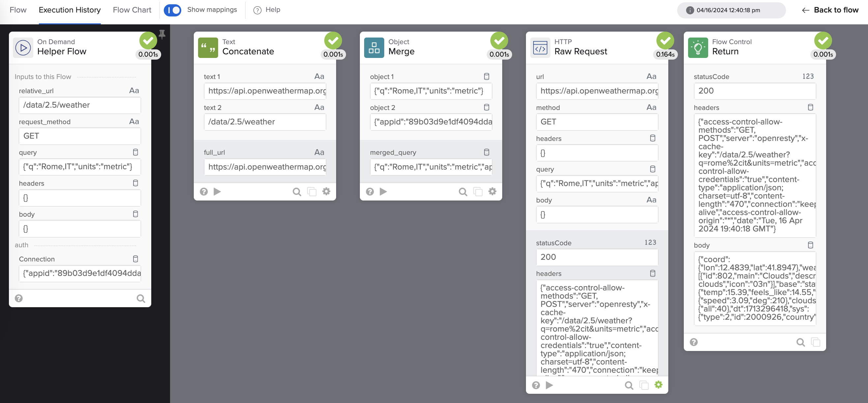The height and width of the screenshot is (403, 868).
Task: Switch to the Flow tab
Action: click(18, 10)
